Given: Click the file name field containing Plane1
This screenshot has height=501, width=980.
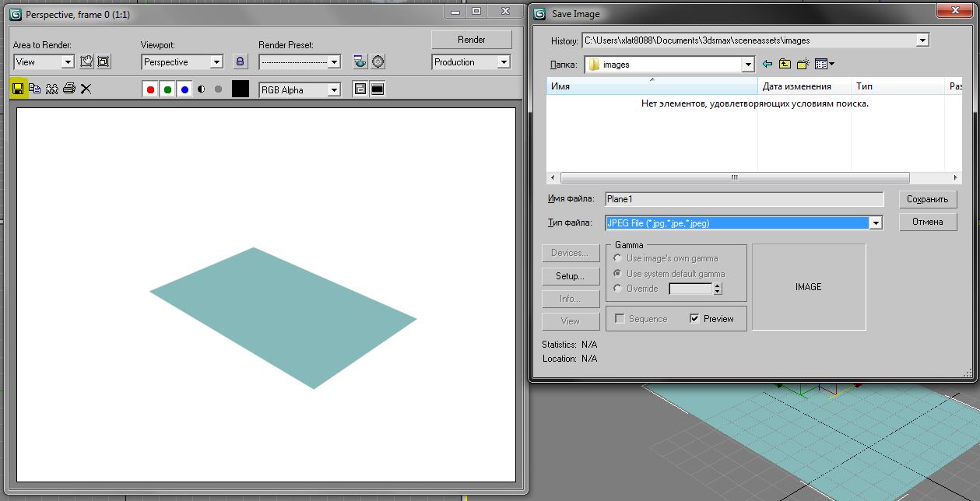Looking at the screenshot, I should [743, 199].
